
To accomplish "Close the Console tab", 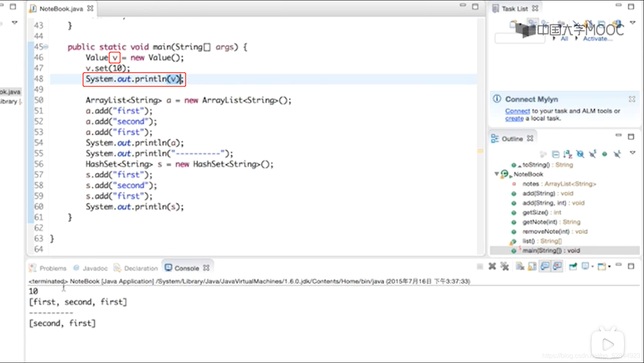I will [206, 268].
